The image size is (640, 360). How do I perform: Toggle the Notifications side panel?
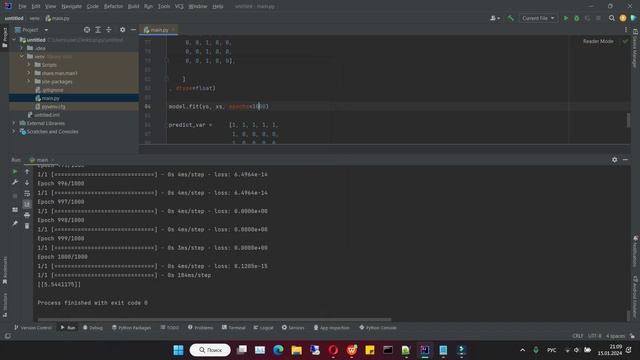click(635, 251)
